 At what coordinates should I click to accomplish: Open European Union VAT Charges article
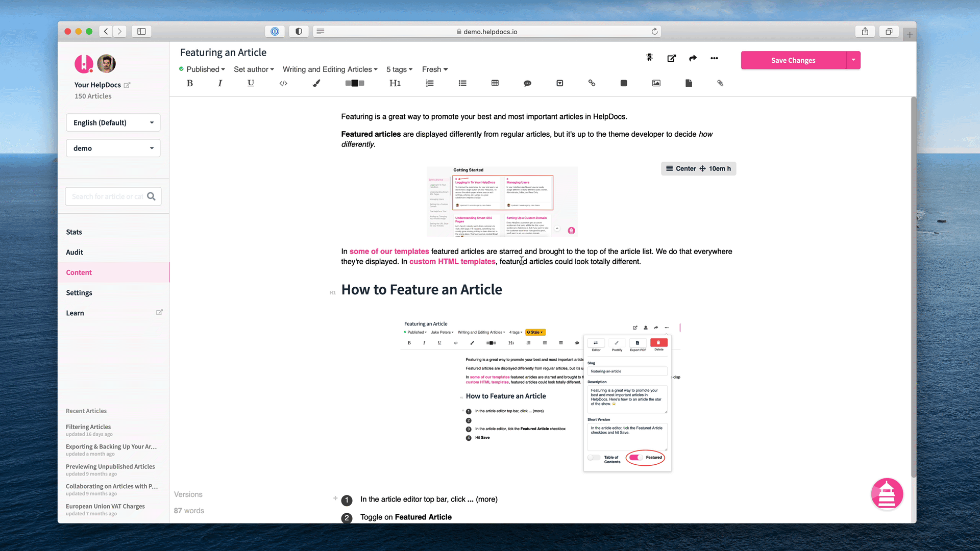105,507
